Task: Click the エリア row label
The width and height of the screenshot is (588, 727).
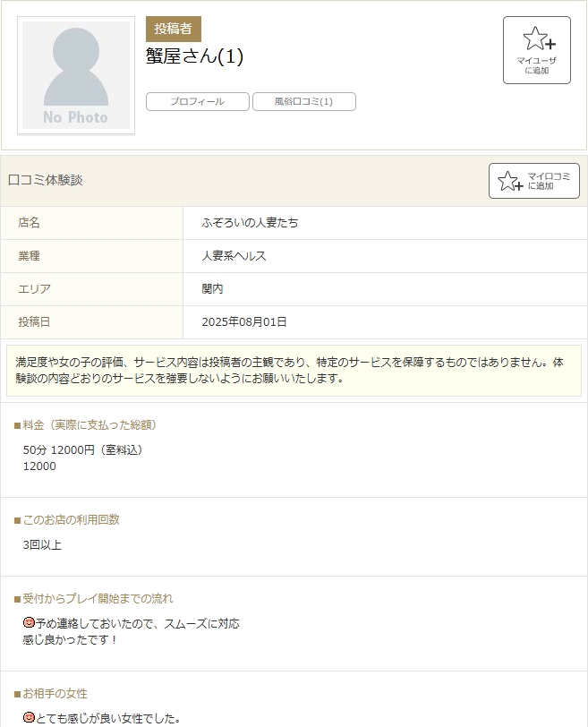Action: click(34, 289)
